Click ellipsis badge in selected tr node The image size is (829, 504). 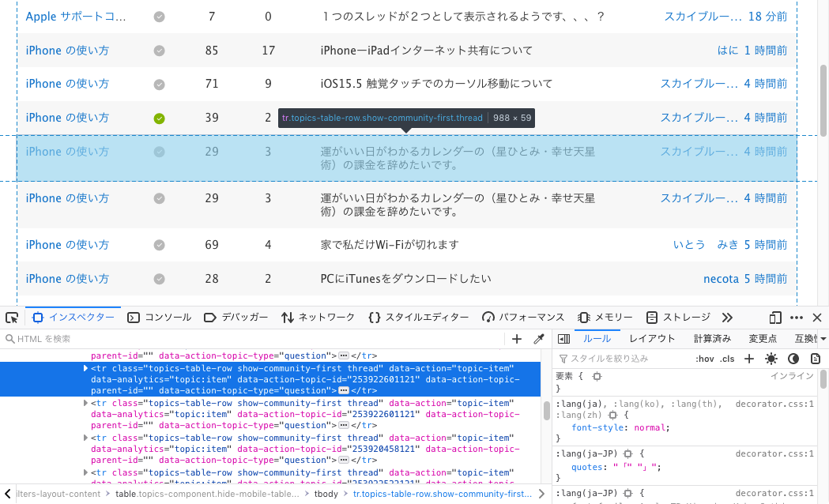point(344,391)
